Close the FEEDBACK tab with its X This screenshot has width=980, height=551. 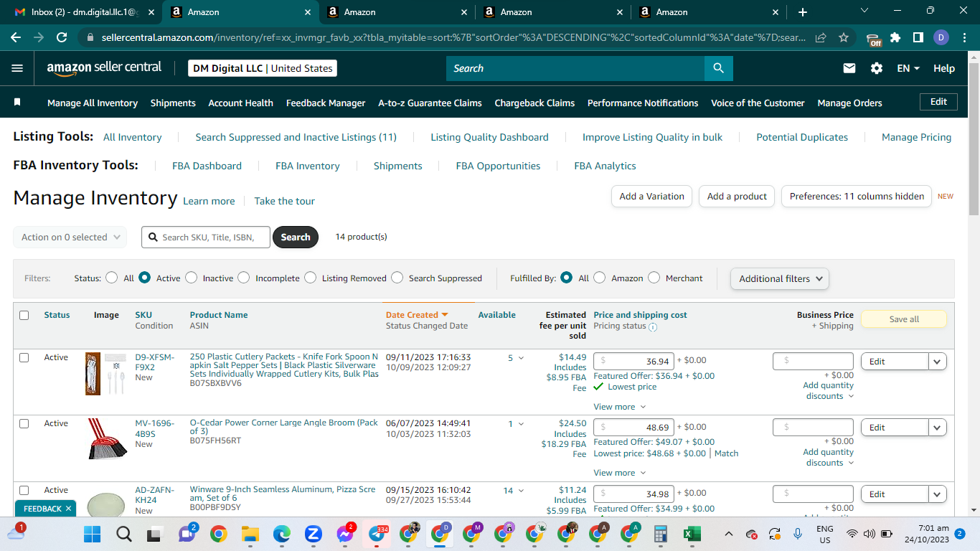[x=68, y=509]
